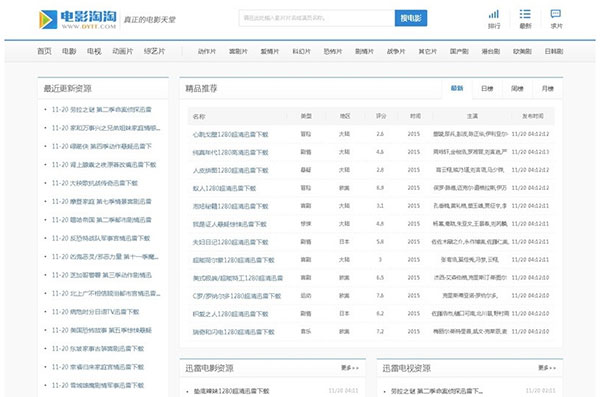Image resolution: width=600 pixels, height=397 pixels.
Task: Click the 最近更新资源 panel heading
Action: [67, 88]
